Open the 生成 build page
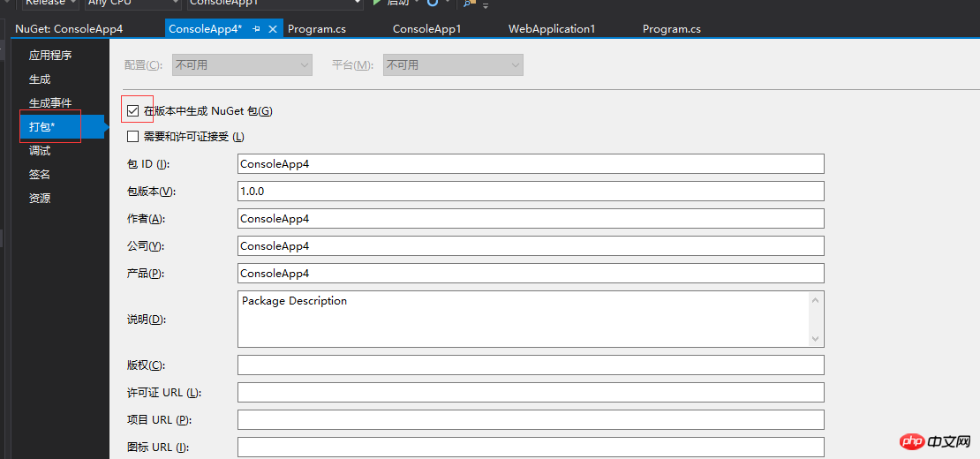980x459 pixels. 40,79
